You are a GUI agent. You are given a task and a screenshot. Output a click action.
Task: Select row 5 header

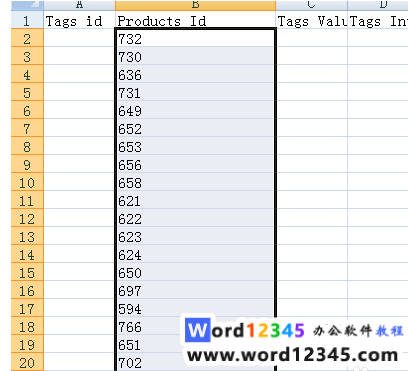[x=27, y=92]
